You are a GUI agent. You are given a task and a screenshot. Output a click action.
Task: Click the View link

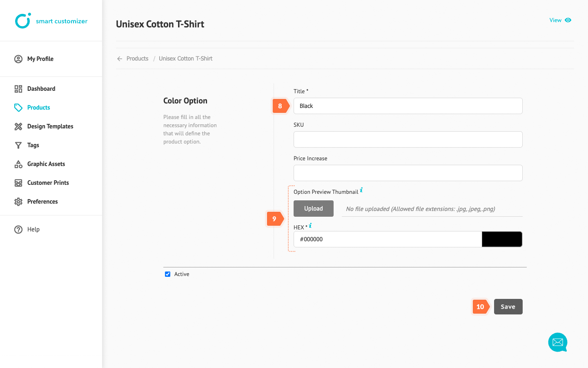(x=555, y=20)
